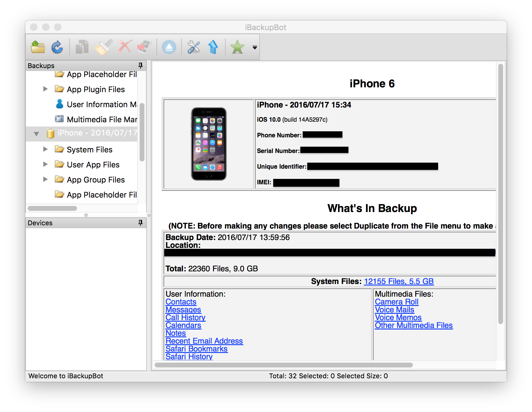Click the restore to device icon
The height and width of the screenshot is (412, 532).
(144, 47)
